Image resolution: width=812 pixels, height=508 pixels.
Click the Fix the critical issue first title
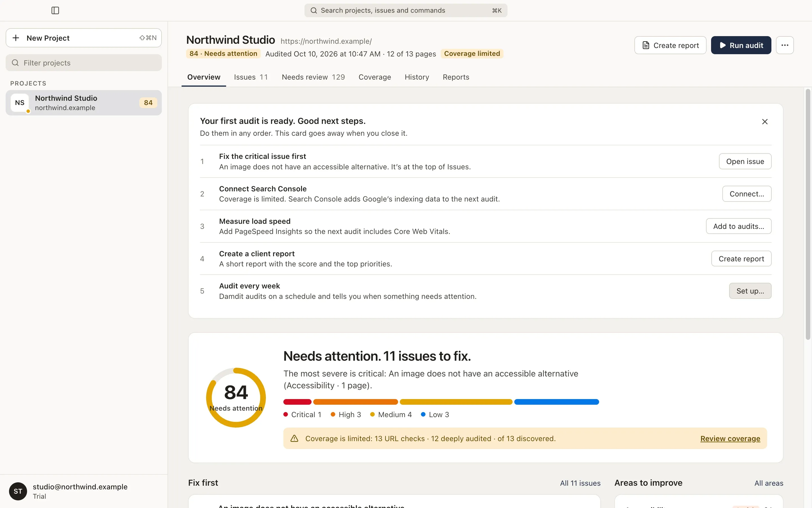point(262,156)
